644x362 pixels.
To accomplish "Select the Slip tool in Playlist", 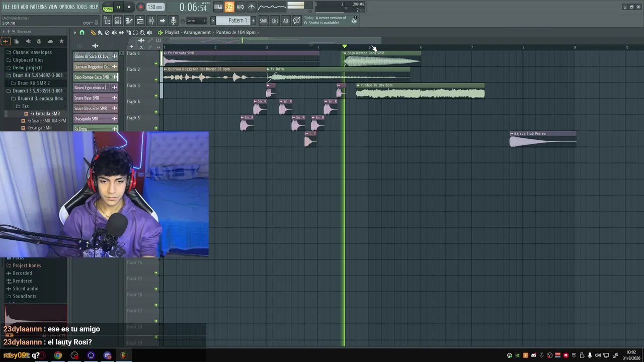I will (x=121, y=33).
